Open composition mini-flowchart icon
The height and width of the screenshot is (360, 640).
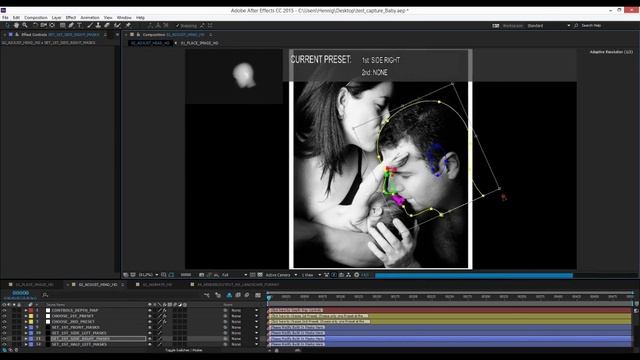click(x=207, y=295)
